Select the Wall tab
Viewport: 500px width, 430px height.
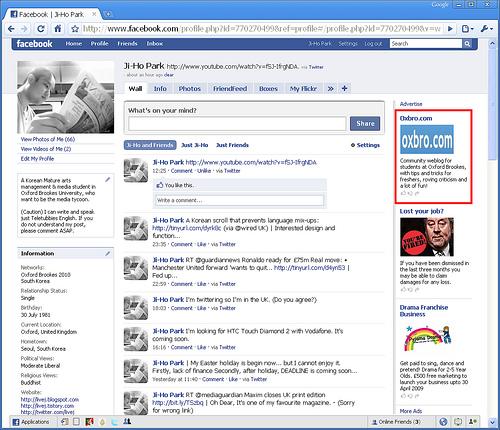[x=135, y=89]
